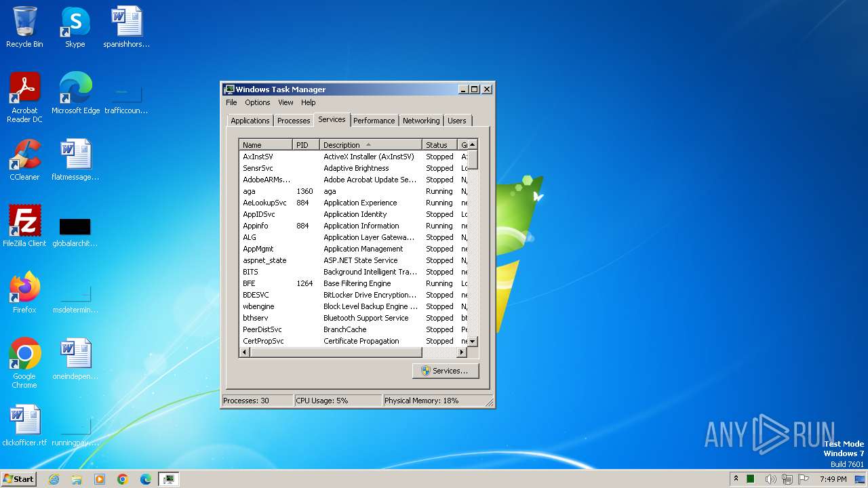Sort services by the Name column header
This screenshot has width=868, height=488.
coord(266,145)
